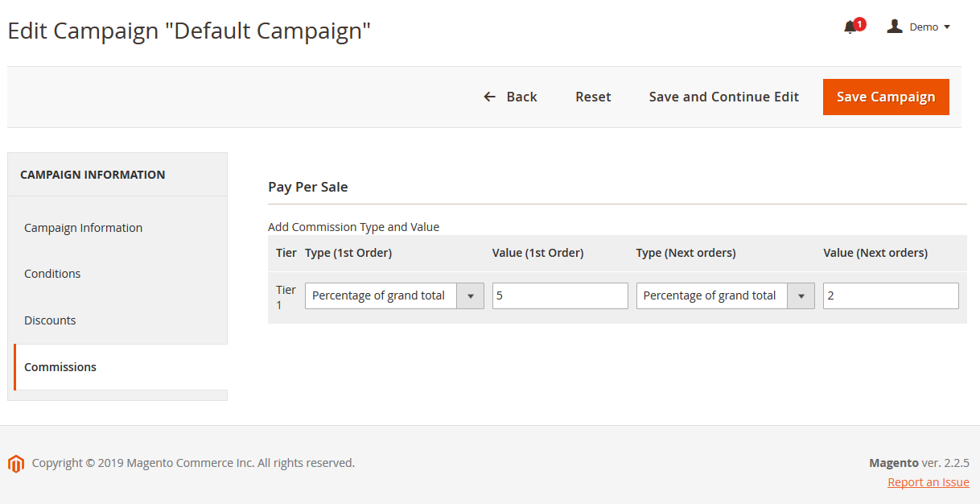This screenshot has height=504, width=980.
Task: Click the user avatar icon
Action: coord(894,27)
